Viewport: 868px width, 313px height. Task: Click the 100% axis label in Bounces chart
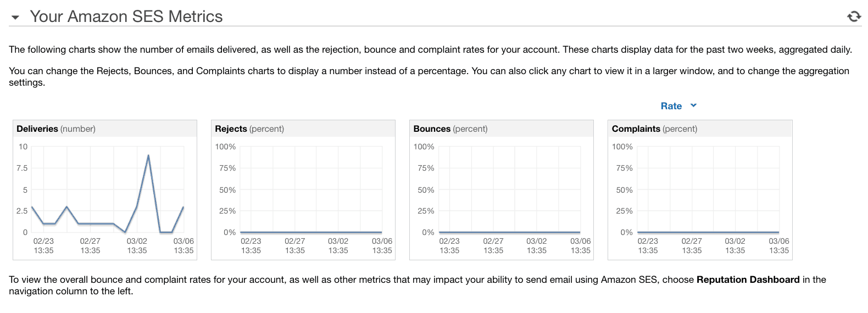coord(424,147)
